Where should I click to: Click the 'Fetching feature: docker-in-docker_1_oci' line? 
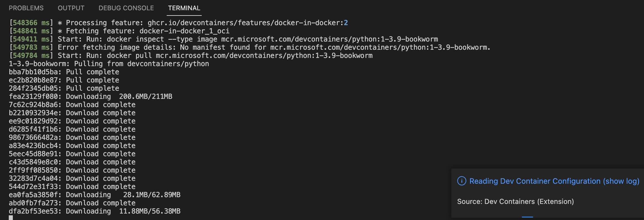click(119, 31)
